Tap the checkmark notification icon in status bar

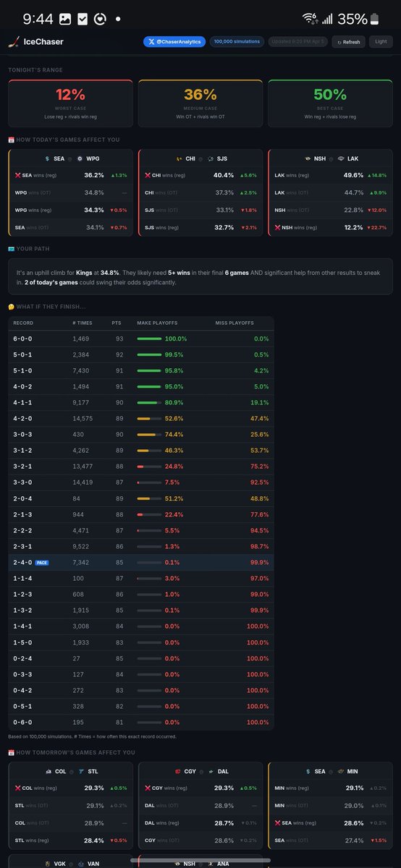pyautogui.click(x=83, y=18)
